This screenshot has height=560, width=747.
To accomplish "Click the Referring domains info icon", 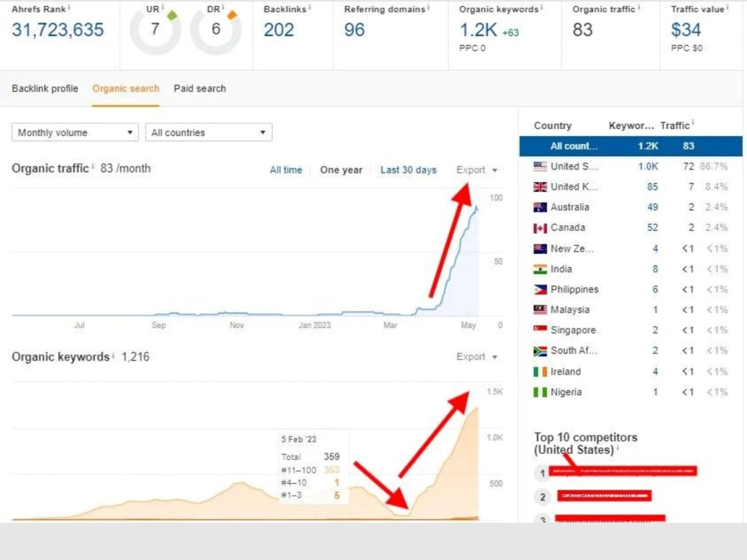I will [x=428, y=7].
